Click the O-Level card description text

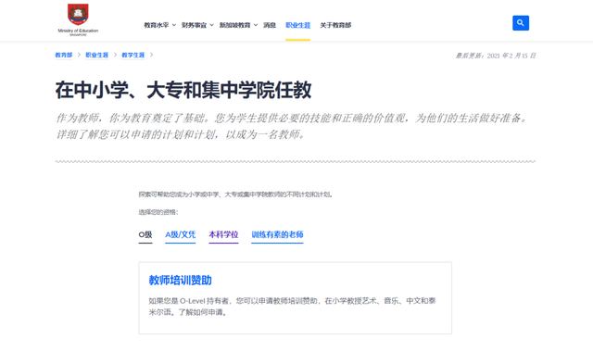(x=292, y=307)
